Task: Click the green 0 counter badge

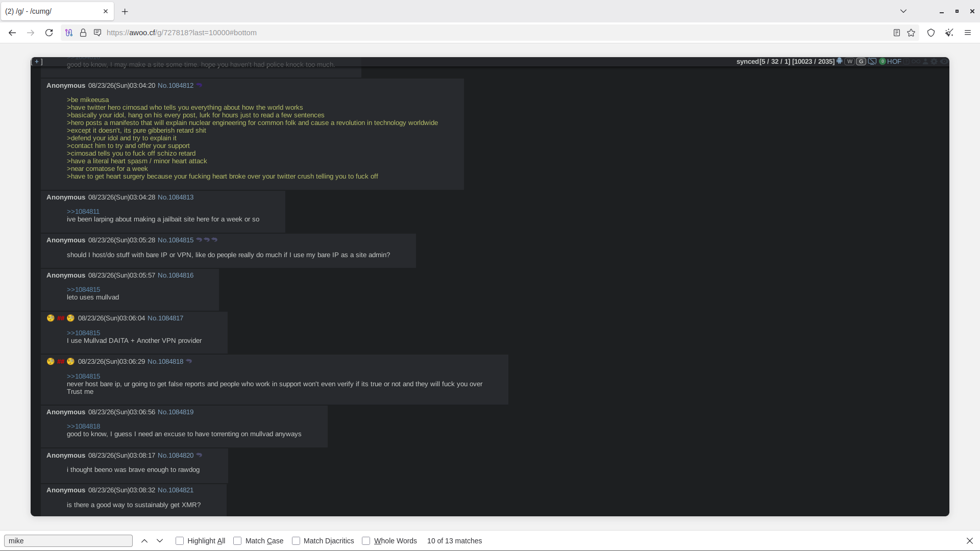Action: (x=883, y=61)
